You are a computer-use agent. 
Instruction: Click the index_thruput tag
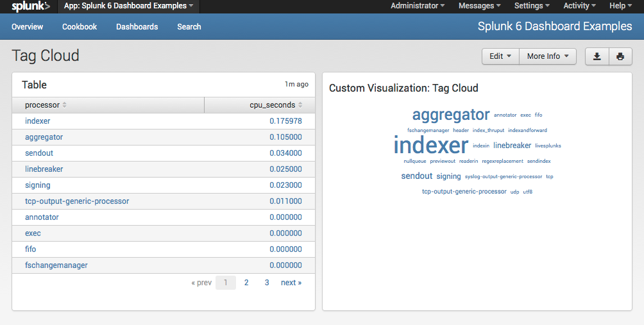(488, 131)
